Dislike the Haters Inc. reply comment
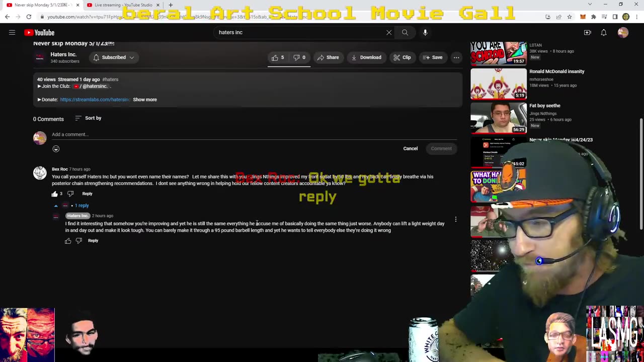The width and height of the screenshot is (644, 362). 78,241
